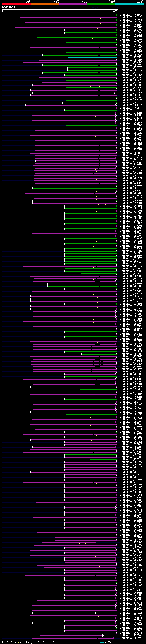The width and height of the screenshot is (146, 644).
Task: Select the UniRef100_A5BKT6 label
Action: (131, 37)
